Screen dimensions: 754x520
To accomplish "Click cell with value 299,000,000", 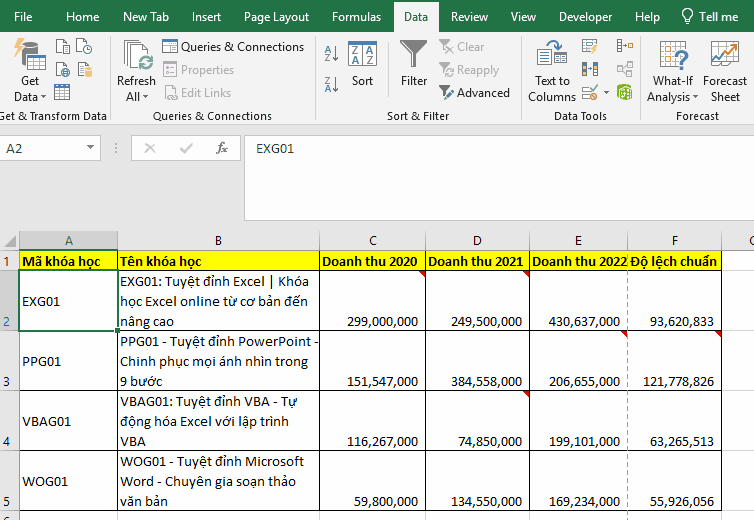I will pos(373,301).
